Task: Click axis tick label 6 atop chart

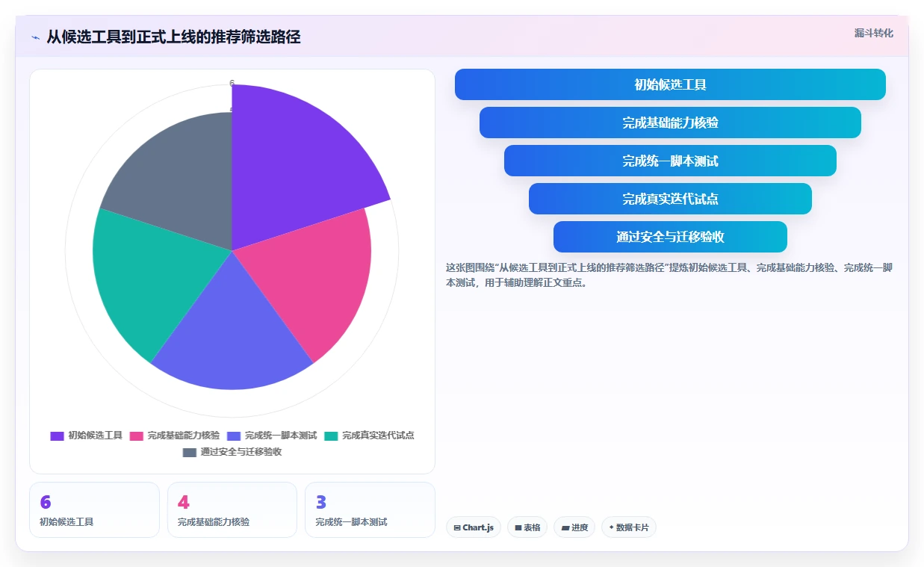Action: [232, 83]
